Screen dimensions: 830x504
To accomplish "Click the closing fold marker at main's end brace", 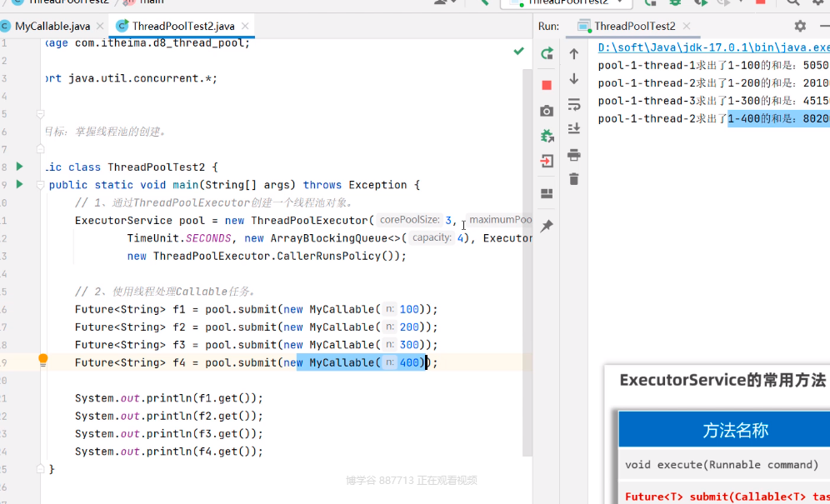I will point(40,469).
